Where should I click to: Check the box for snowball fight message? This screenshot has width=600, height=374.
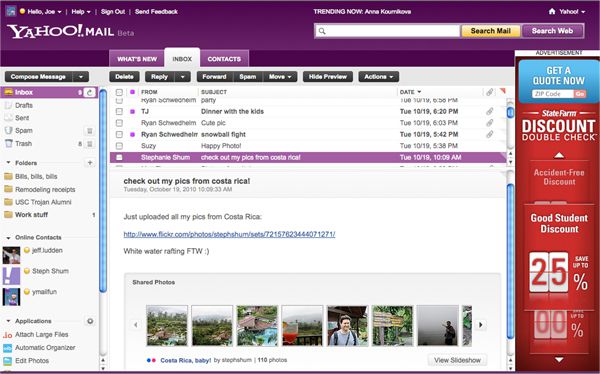tap(119, 134)
